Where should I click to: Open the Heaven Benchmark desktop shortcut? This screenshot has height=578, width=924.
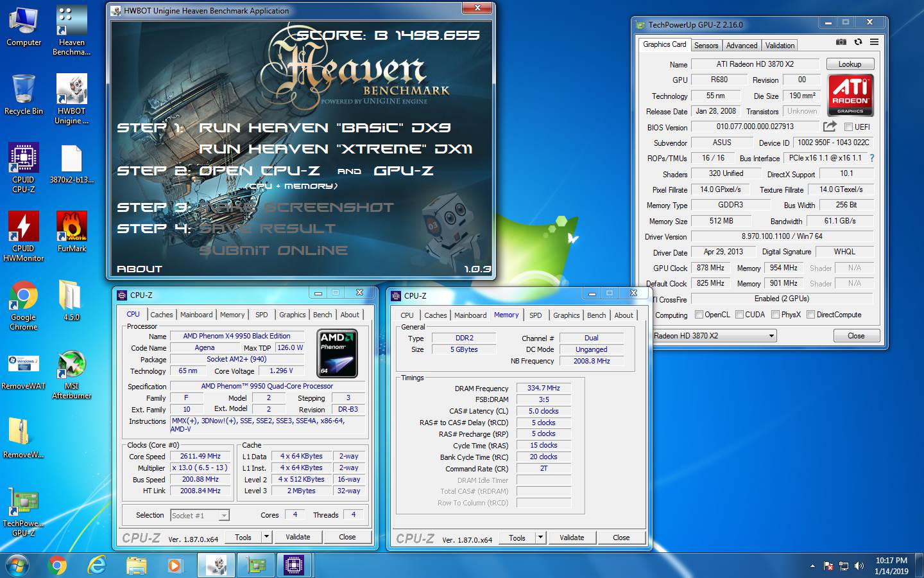(x=71, y=31)
